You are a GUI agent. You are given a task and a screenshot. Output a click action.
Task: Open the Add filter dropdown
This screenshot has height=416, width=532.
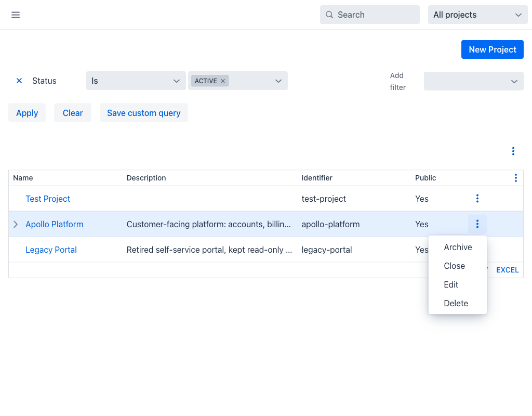click(474, 81)
